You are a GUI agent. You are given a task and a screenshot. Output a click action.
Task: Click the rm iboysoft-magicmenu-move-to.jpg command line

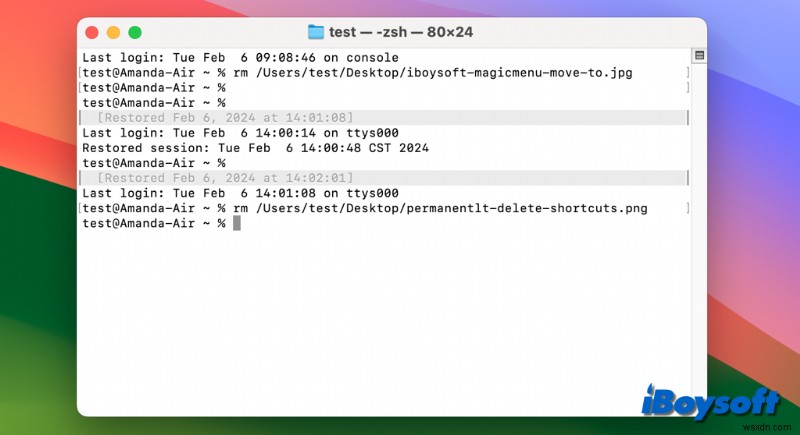point(357,73)
